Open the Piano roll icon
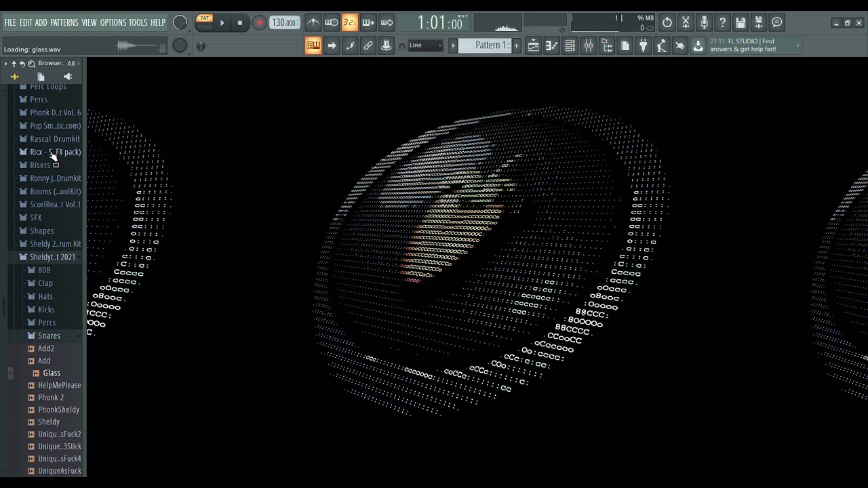The image size is (868, 488). (x=552, y=45)
